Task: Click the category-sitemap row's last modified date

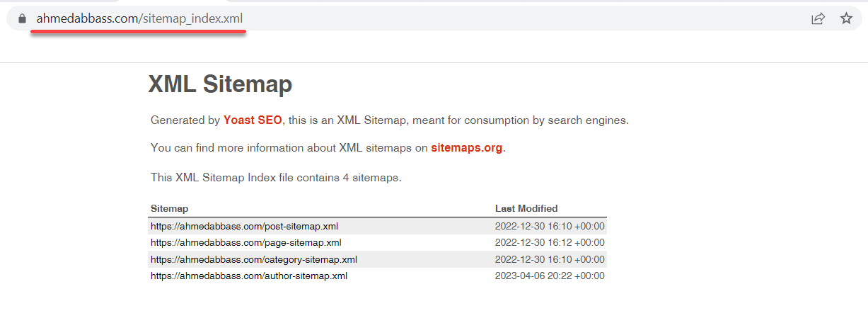Action: pyautogui.click(x=550, y=259)
